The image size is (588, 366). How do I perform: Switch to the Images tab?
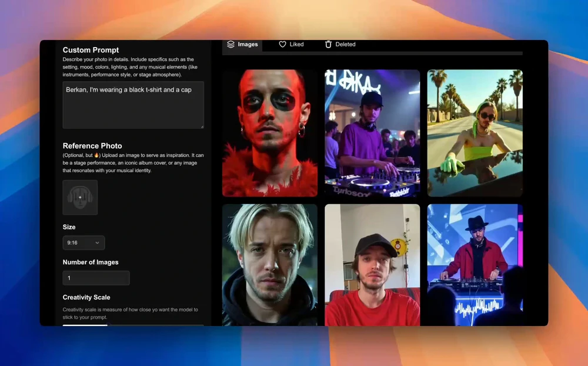click(x=242, y=44)
